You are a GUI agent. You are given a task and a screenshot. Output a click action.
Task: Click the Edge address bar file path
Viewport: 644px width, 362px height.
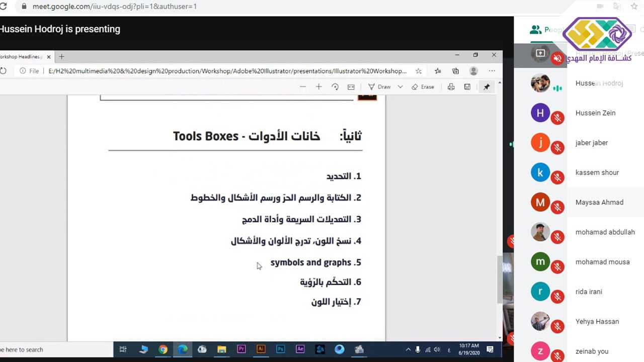pos(226,71)
